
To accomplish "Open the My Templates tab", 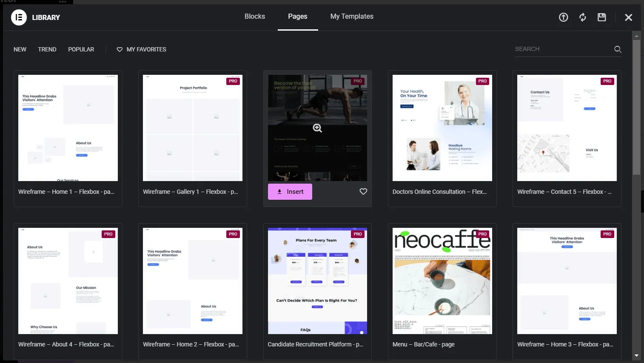I will point(352,16).
